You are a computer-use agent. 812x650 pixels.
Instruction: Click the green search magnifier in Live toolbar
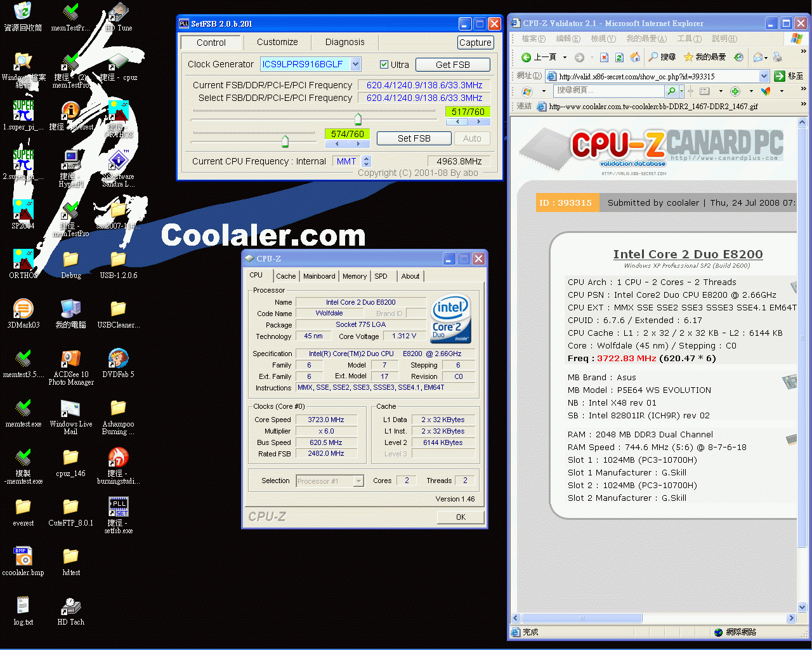click(x=670, y=91)
